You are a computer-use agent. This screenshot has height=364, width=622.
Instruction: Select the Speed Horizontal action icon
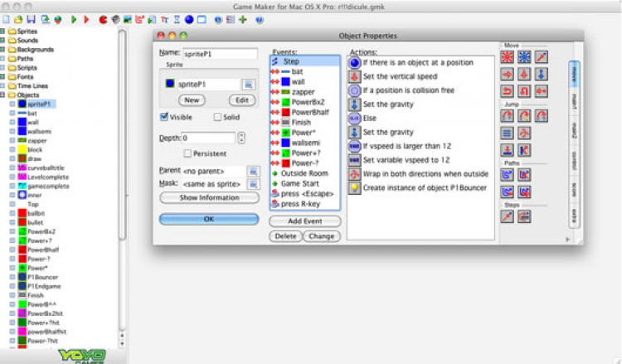[507, 74]
